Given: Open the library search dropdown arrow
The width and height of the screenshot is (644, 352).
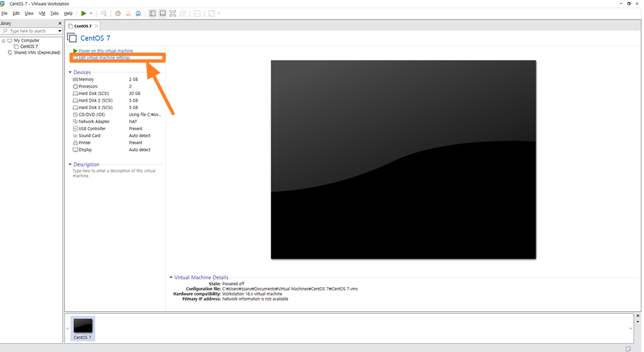Looking at the screenshot, I should click(x=59, y=31).
